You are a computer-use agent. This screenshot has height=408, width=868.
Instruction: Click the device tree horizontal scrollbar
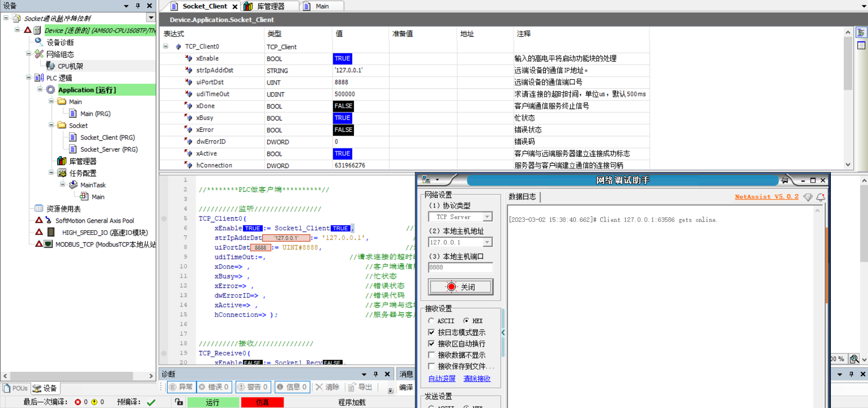(72, 376)
